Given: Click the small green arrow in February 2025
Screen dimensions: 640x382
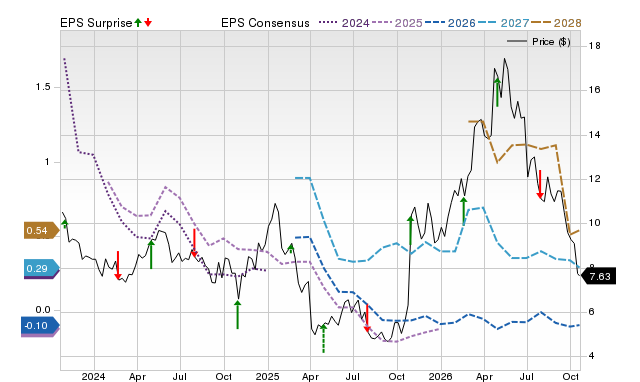Looking at the screenshot, I should click(291, 248).
